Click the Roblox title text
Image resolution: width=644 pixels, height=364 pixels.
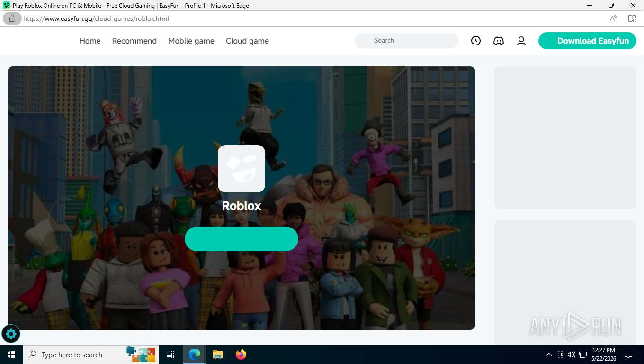[x=241, y=206]
